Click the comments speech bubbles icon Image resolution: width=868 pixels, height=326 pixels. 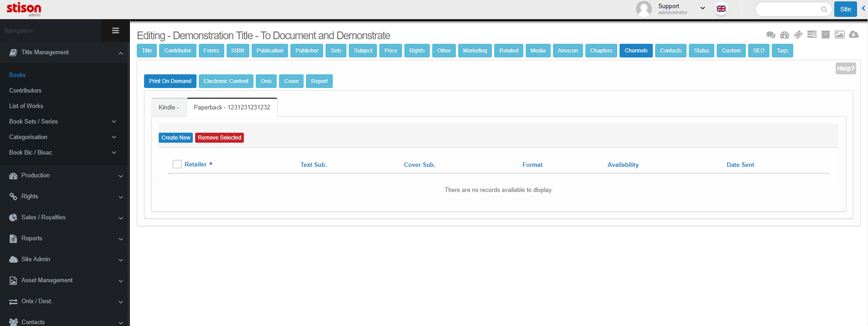[x=770, y=35]
